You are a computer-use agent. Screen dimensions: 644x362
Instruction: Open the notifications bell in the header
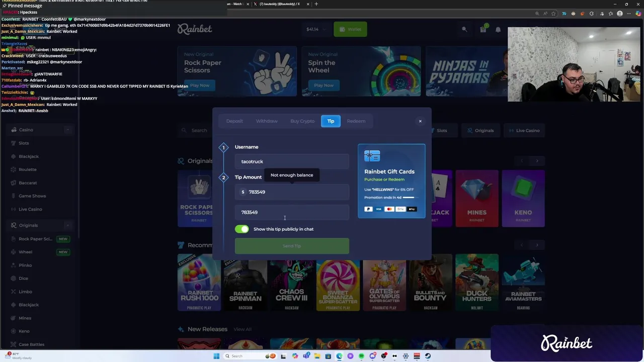(498, 29)
